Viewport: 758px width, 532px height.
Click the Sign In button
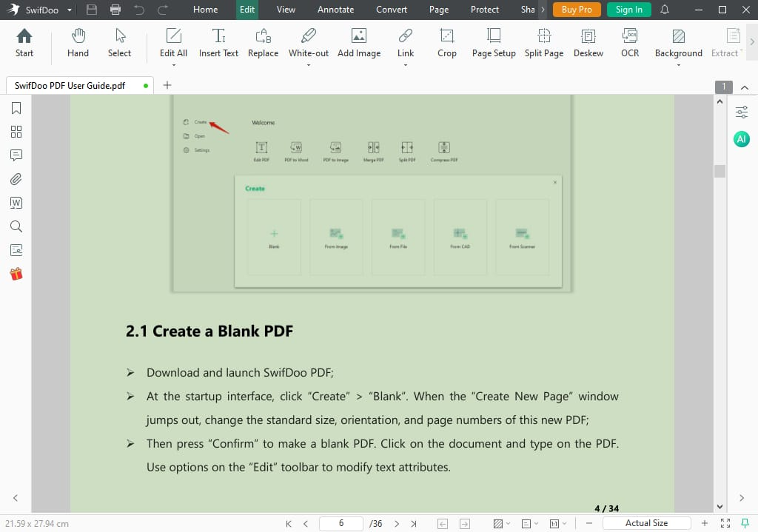coord(629,10)
